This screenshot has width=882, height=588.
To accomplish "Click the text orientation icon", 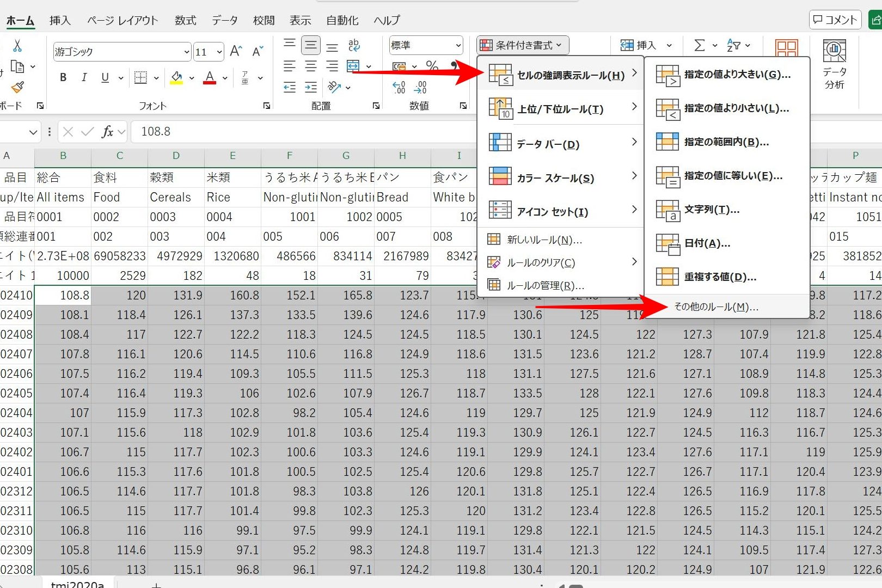I will point(334,87).
